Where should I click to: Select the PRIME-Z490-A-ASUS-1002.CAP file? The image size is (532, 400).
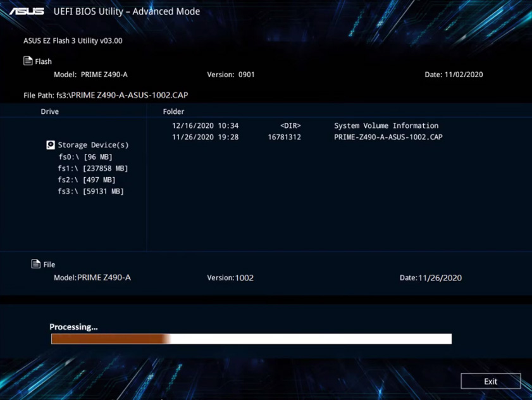point(388,137)
